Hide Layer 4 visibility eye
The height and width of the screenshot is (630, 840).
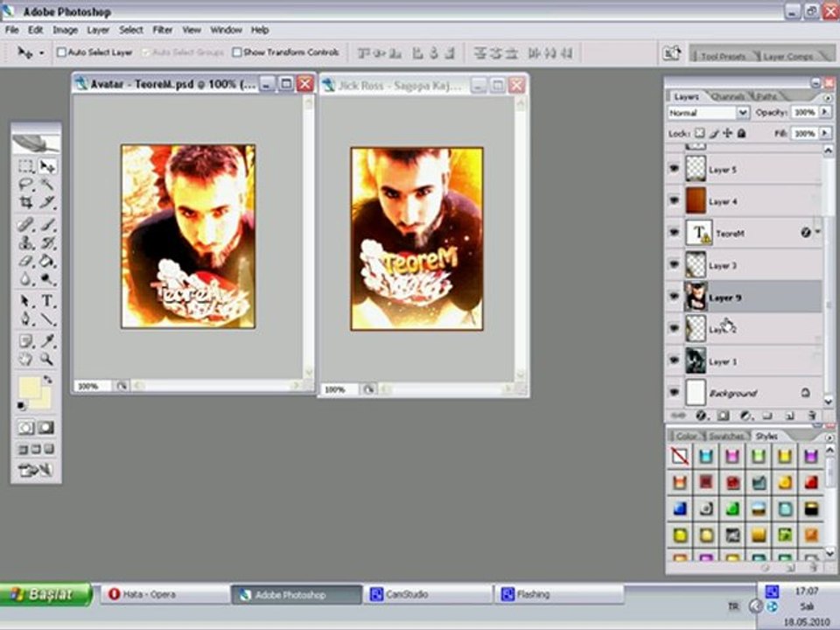[x=674, y=200]
